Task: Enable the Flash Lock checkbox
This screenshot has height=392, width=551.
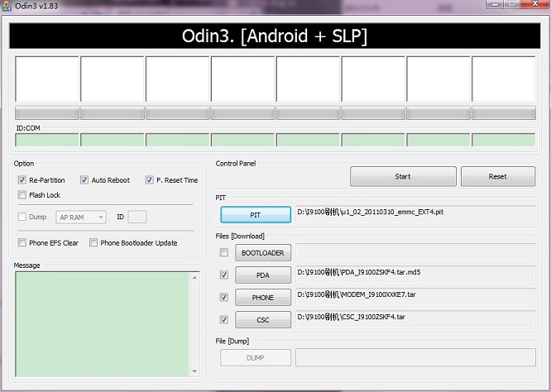Action: point(22,195)
